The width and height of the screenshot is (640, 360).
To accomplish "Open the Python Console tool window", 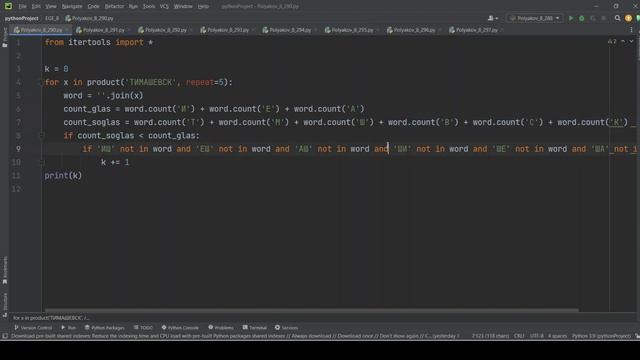I will coord(180,328).
